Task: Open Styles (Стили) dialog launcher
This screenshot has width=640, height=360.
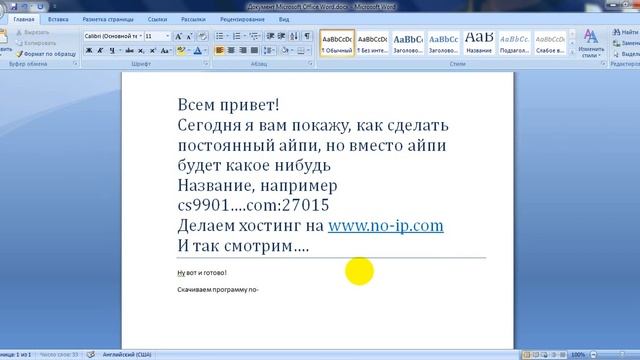Action: tap(603, 64)
